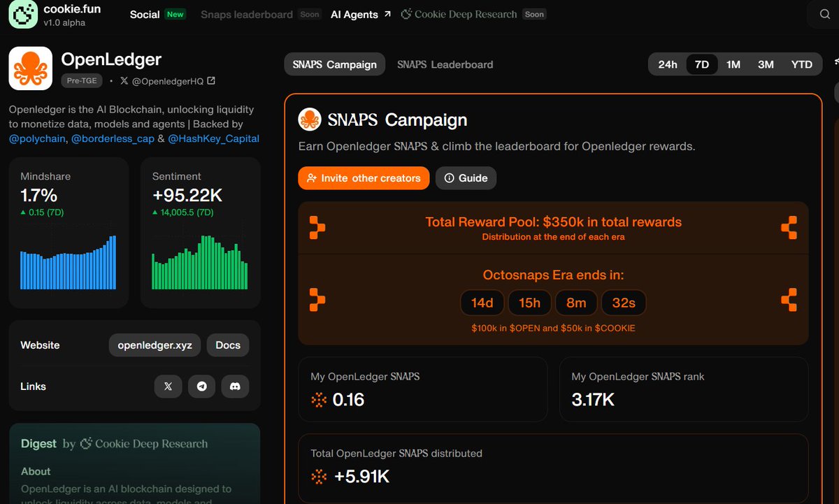839x504 pixels.
Task: Select the 1M time range
Action: (733, 64)
